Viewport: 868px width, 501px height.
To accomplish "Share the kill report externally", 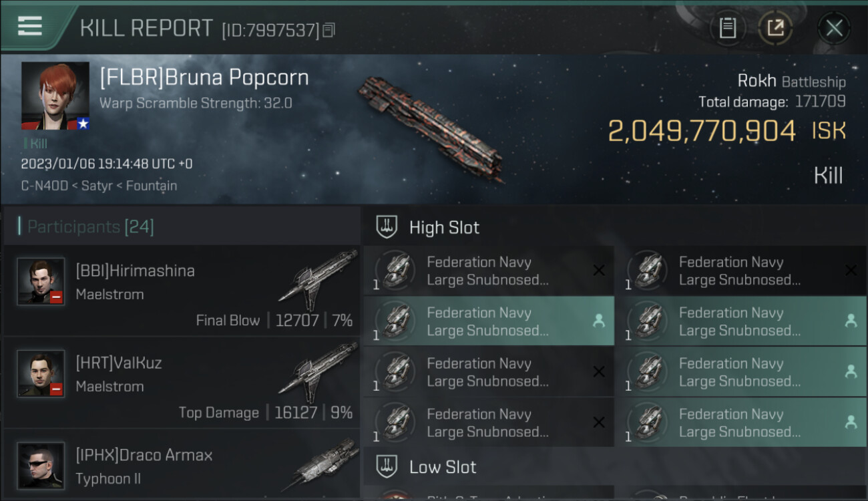I will coord(775,27).
